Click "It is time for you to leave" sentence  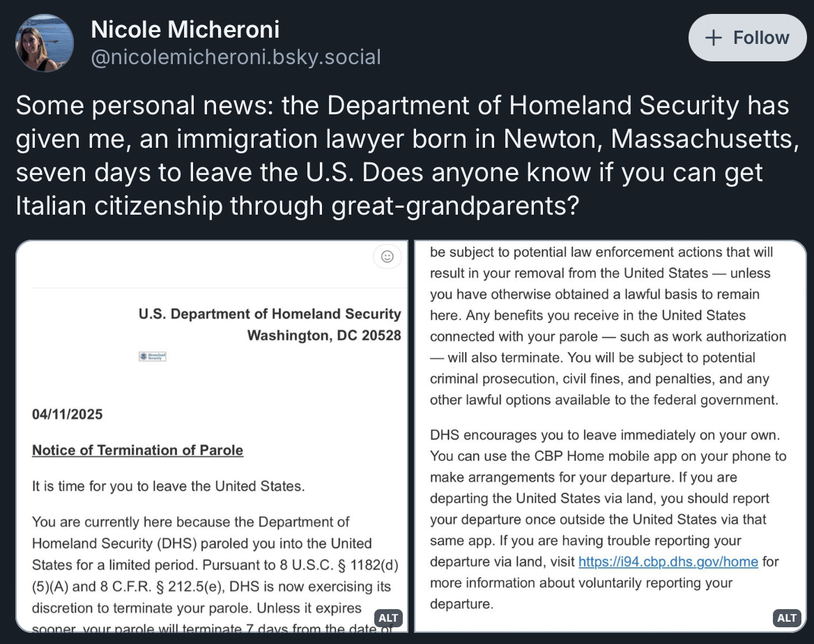click(168, 486)
